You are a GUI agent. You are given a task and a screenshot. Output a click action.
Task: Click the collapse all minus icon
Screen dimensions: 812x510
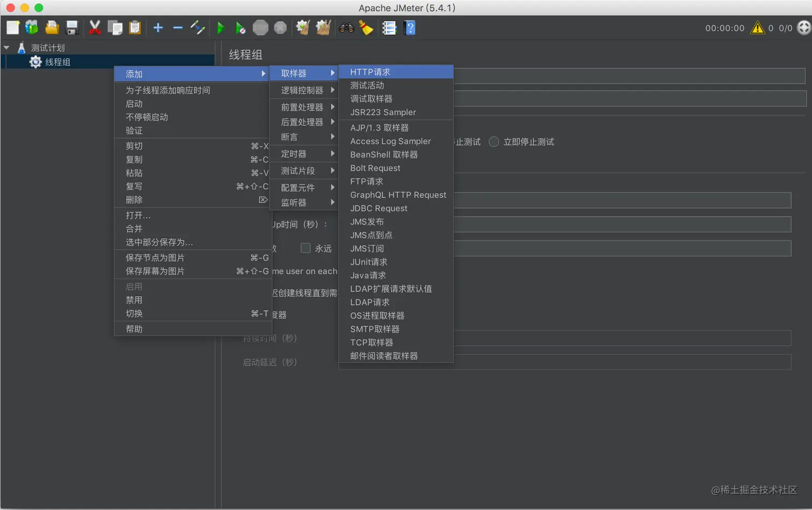click(x=178, y=27)
